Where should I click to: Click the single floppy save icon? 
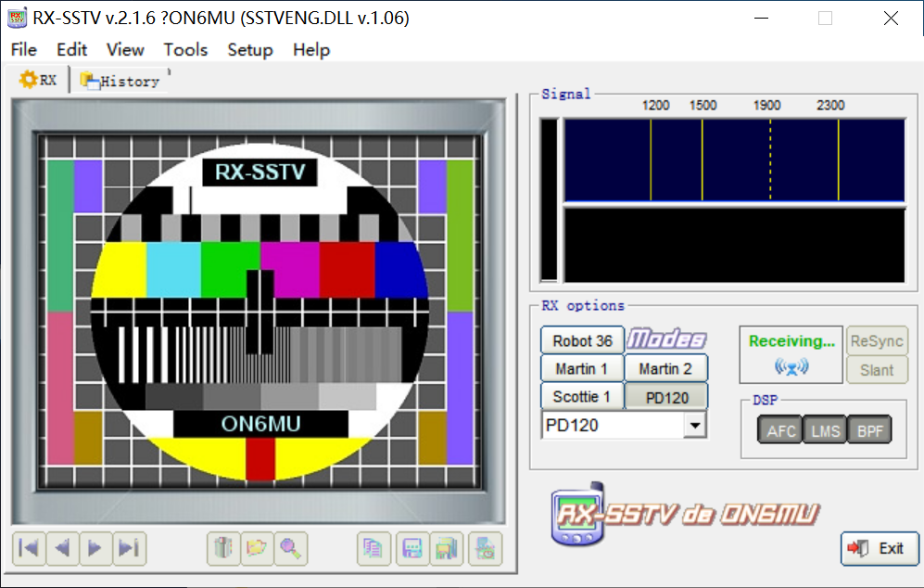tap(412, 548)
